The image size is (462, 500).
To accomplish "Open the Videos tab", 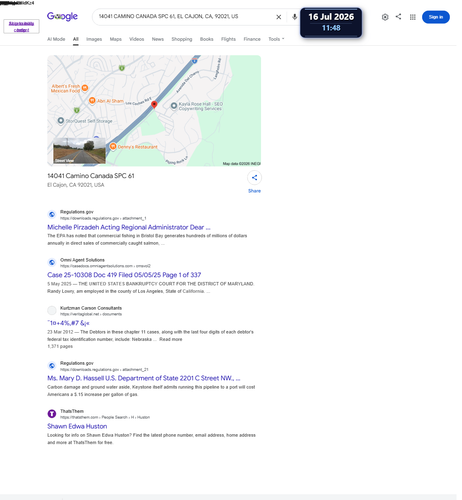I will point(137,39).
